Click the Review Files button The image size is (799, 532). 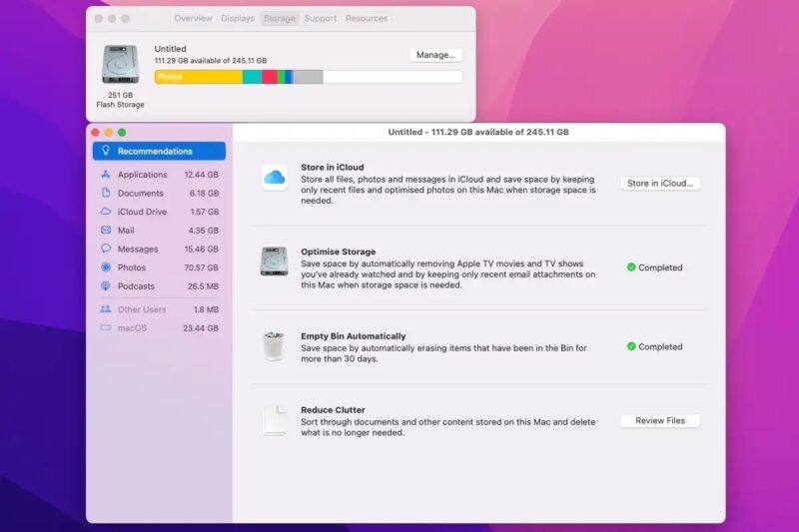point(659,421)
